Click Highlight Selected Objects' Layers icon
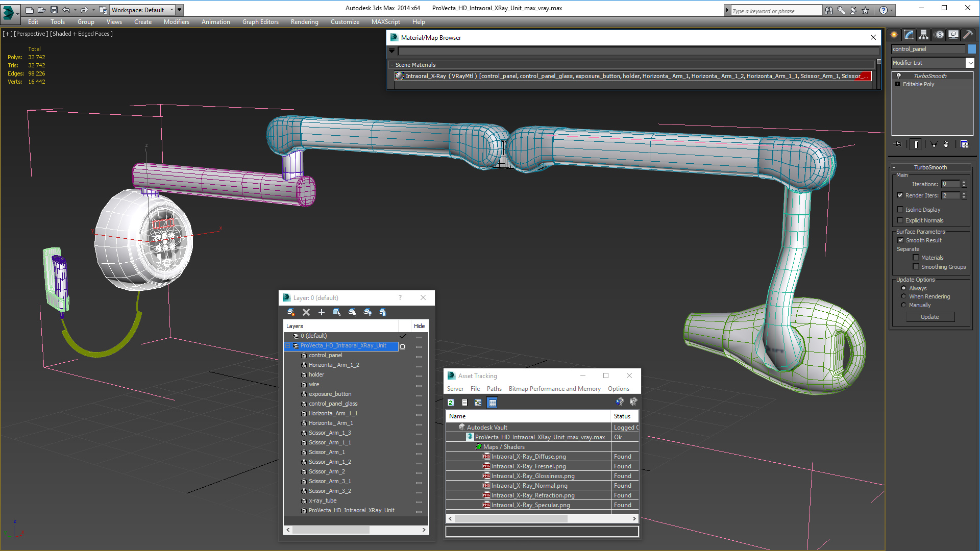 tap(352, 312)
